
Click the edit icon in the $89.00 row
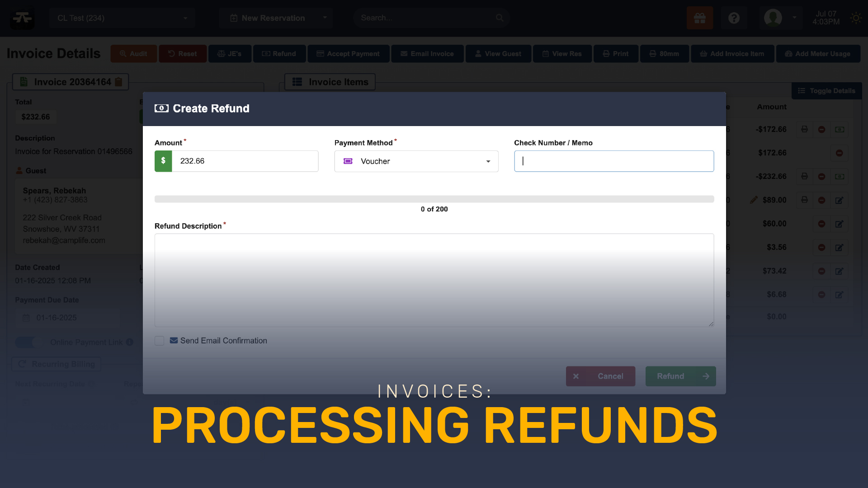tap(839, 200)
